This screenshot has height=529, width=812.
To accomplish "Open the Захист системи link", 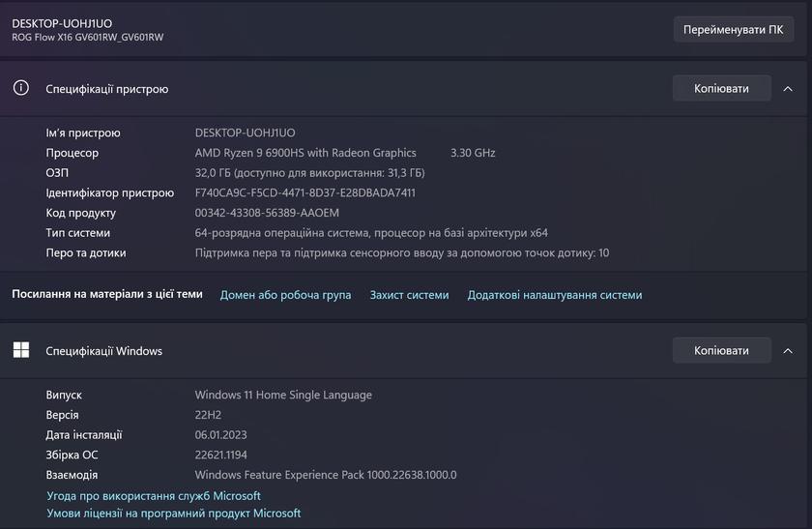I will point(409,295).
